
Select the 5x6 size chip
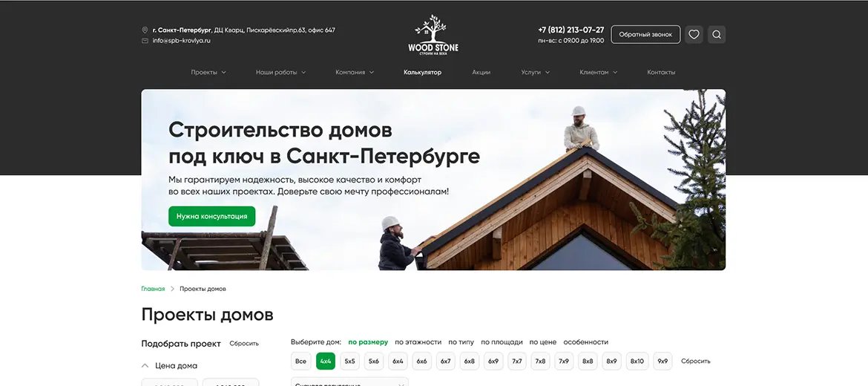[x=374, y=361]
